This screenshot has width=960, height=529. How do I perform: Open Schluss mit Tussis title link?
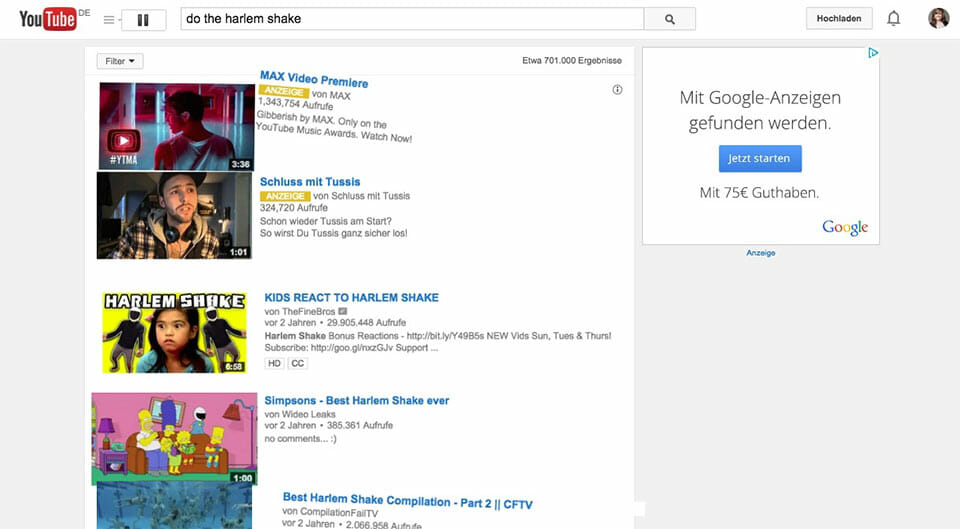click(x=310, y=182)
